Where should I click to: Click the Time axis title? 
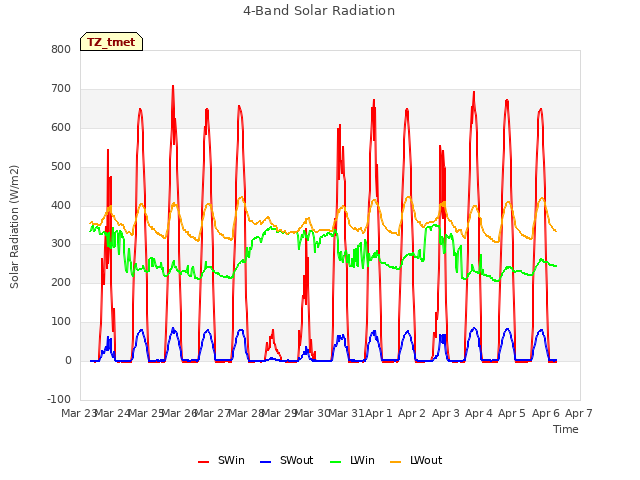[566, 429]
